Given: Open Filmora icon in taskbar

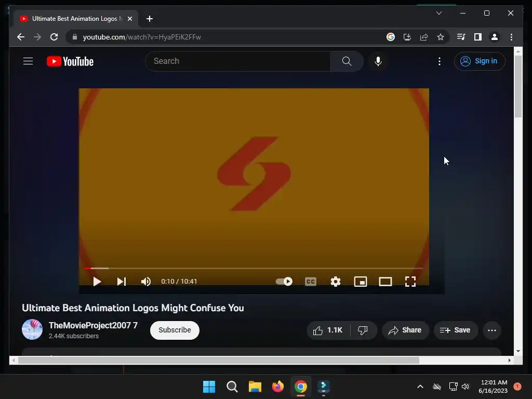Looking at the screenshot, I should [x=323, y=387].
